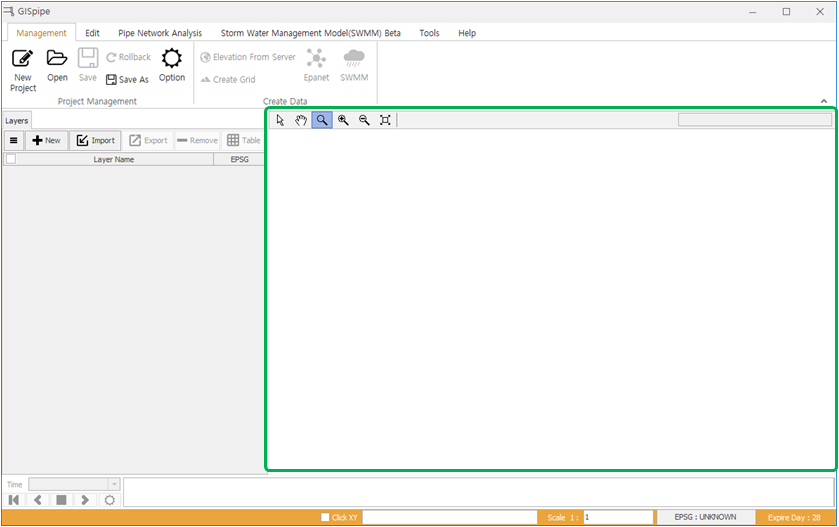Image resolution: width=839 pixels, height=527 pixels.
Task: Open the Edit tab
Action: tap(92, 33)
